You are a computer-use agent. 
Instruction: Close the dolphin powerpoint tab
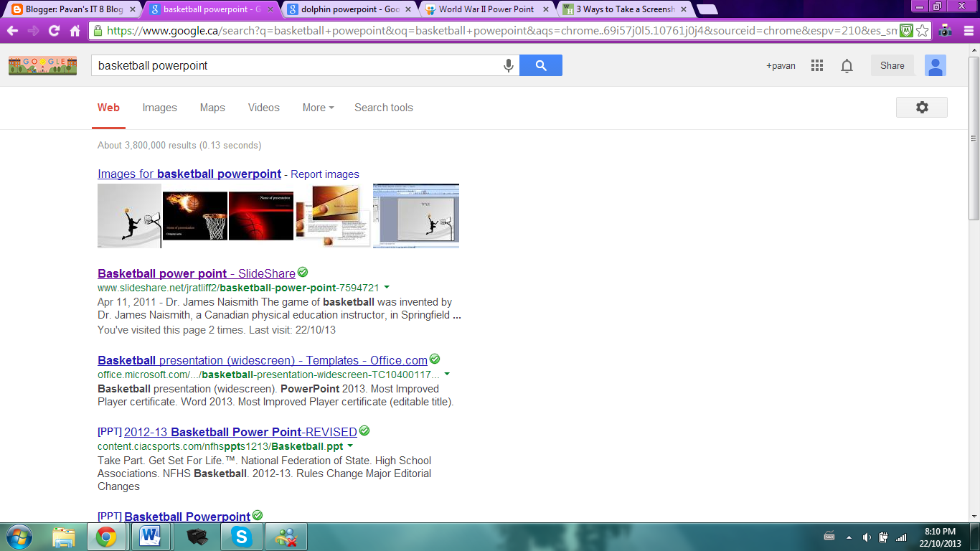[409, 10]
